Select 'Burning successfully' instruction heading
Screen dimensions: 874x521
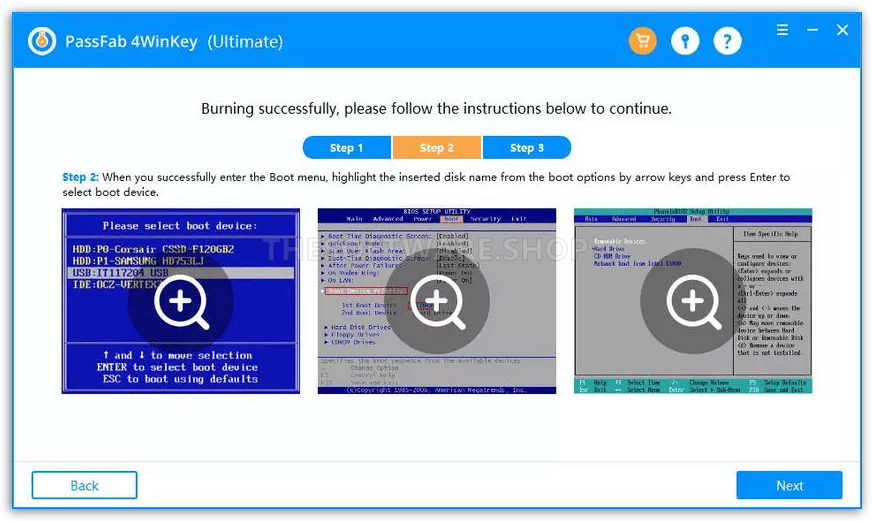pos(436,108)
